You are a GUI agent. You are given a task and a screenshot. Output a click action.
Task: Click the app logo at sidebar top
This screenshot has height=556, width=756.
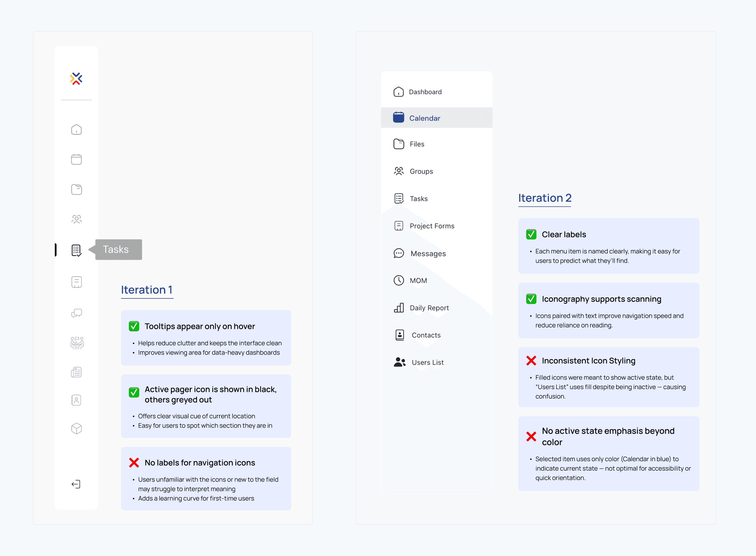click(x=76, y=79)
